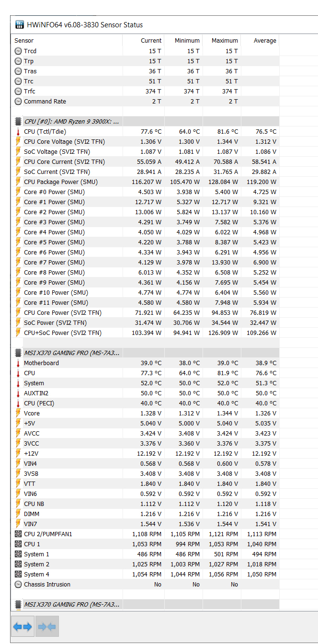Select SoC Voltage (SVI2 TFN) row
The image size is (318, 644).
[145, 151]
